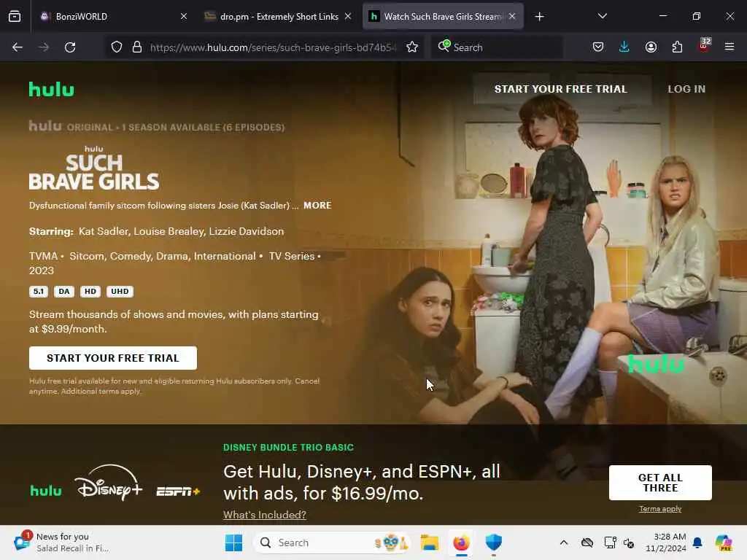Expand description with MORE link
Viewport: 747px width, 560px height.
point(317,205)
